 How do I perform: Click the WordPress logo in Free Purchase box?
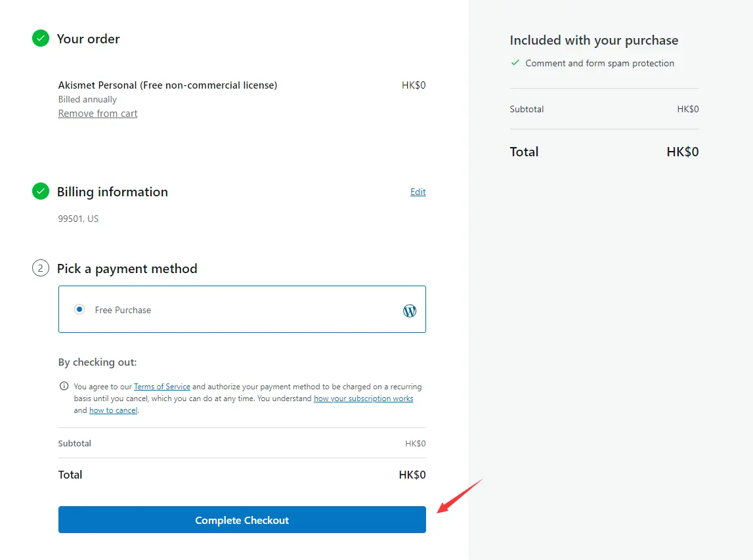point(410,311)
